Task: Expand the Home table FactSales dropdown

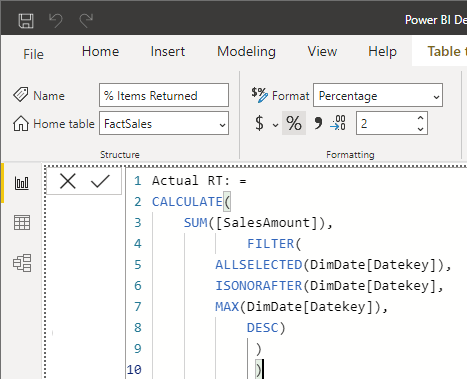Action: (x=164, y=124)
